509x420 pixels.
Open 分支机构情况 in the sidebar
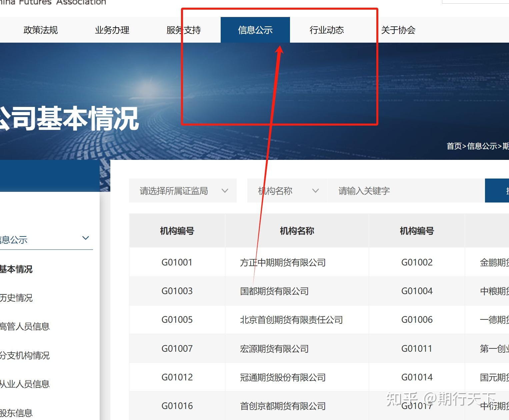tap(25, 355)
